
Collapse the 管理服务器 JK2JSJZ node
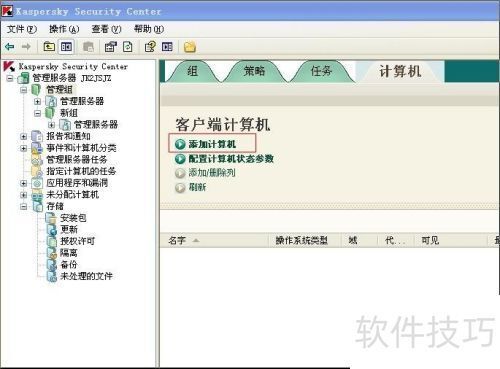[10, 78]
